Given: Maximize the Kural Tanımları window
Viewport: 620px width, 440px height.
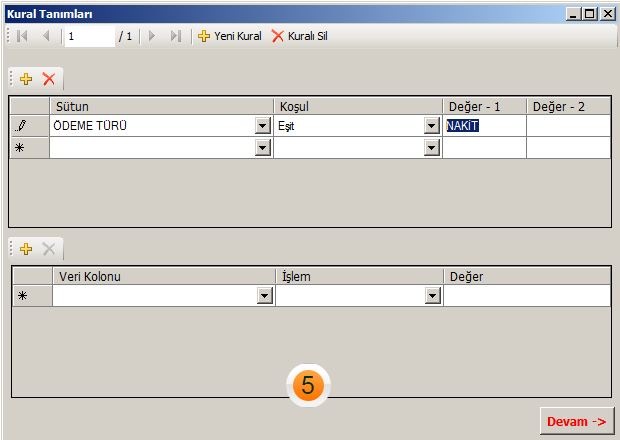Looking at the screenshot, I should point(590,14).
